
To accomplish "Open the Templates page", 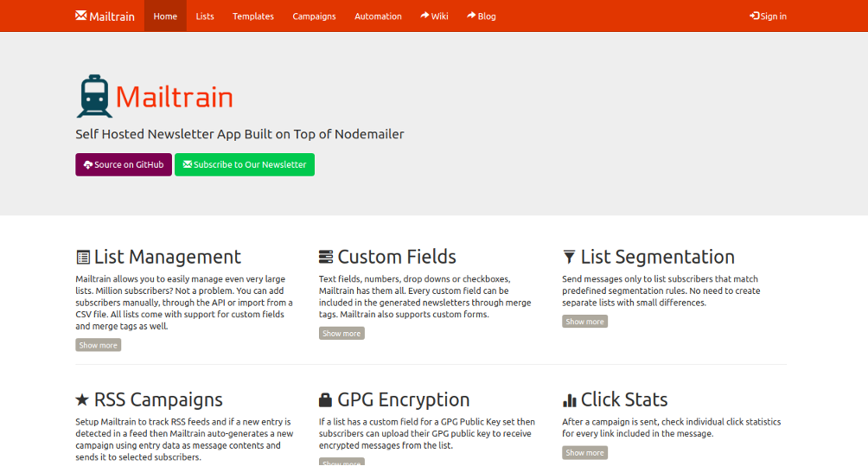I will click(253, 16).
